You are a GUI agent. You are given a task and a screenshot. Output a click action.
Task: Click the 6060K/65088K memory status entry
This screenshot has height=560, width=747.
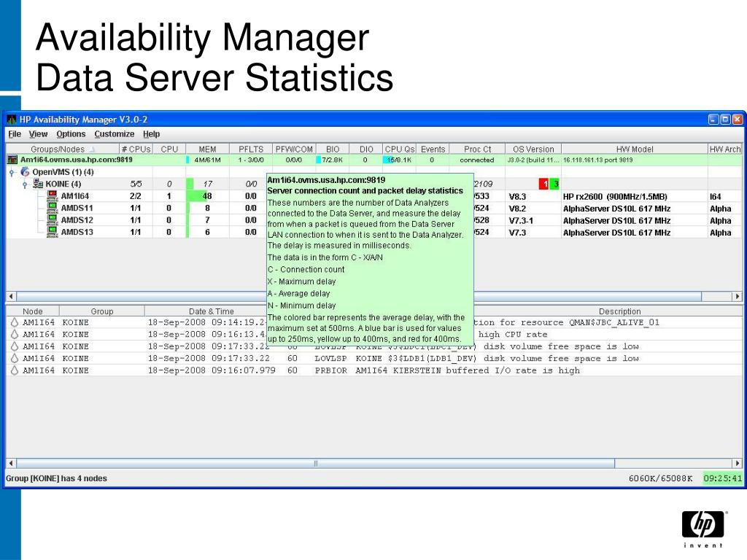click(660, 478)
